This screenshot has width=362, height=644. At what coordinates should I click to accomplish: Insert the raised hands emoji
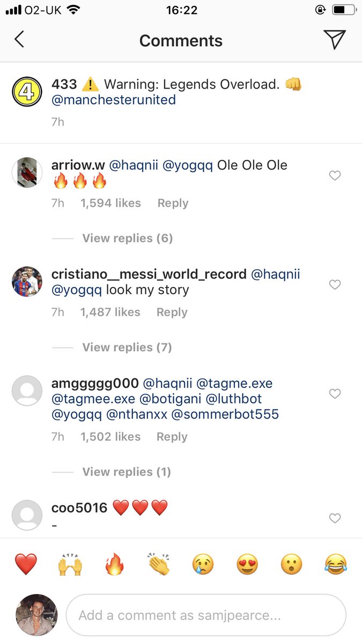pos(70,565)
